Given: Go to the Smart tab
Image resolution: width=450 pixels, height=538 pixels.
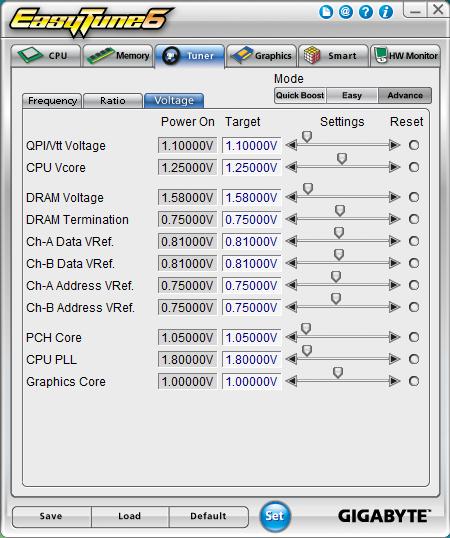Looking at the screenshot, I should tap(333, 56).
